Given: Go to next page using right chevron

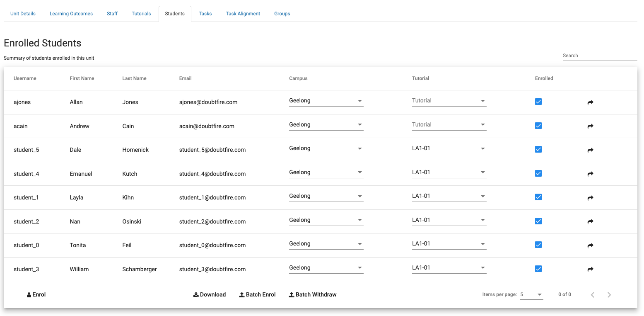Looking at the screenshot, I should tap(609, 295).
